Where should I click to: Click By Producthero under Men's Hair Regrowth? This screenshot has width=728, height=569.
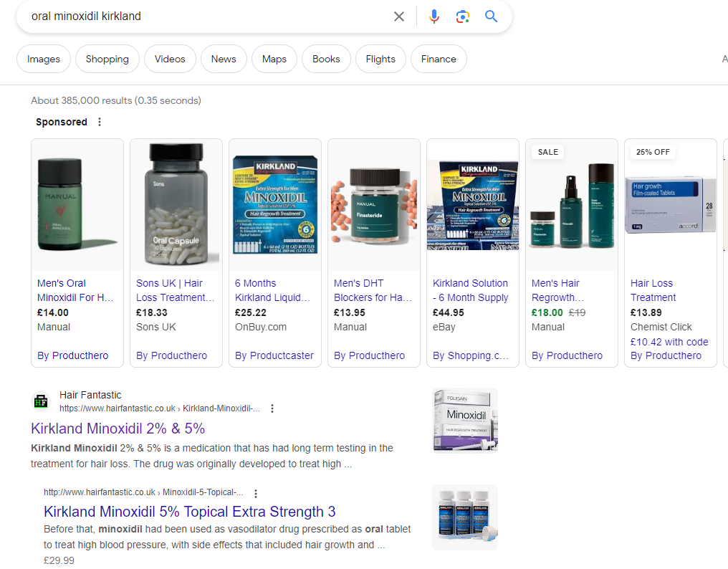[x=567, y=355]
